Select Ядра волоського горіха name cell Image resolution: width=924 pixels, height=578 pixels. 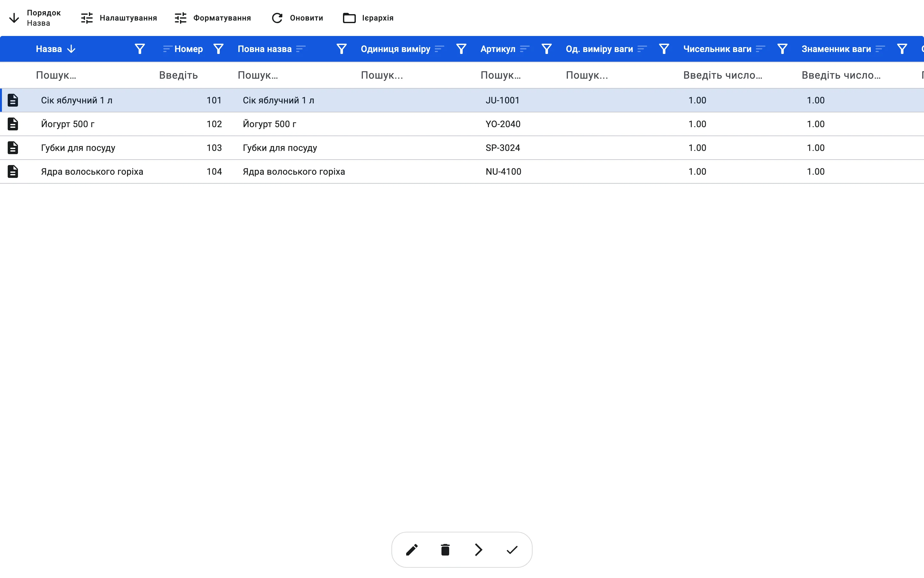pyautogui.click(x=92, y=171)
